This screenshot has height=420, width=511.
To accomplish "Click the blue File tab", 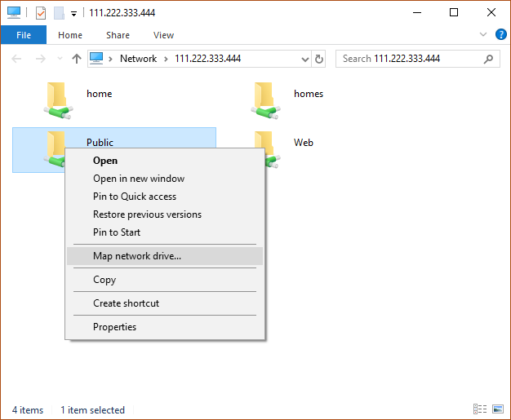I will click(24, 35).
